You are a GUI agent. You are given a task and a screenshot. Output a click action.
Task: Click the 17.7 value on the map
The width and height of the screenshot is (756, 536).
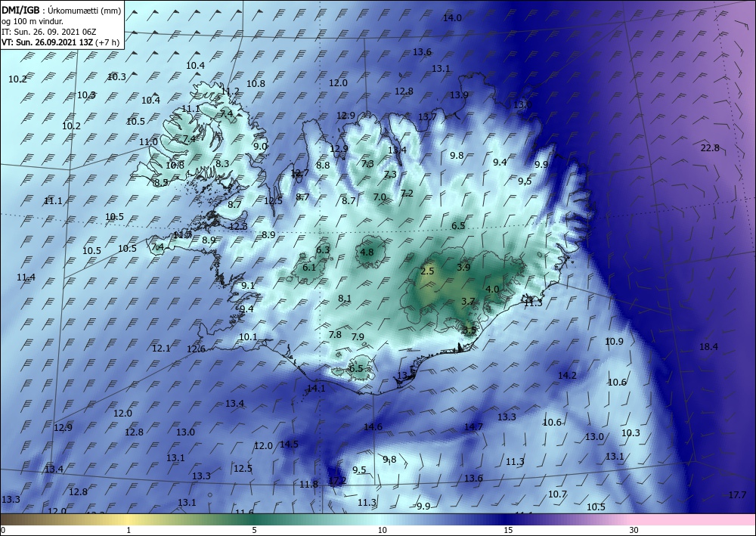point(737,495)
